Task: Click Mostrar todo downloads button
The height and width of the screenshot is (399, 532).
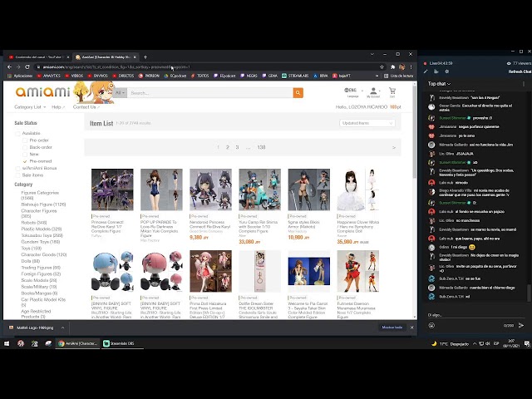Action: [x=392, y=328]
